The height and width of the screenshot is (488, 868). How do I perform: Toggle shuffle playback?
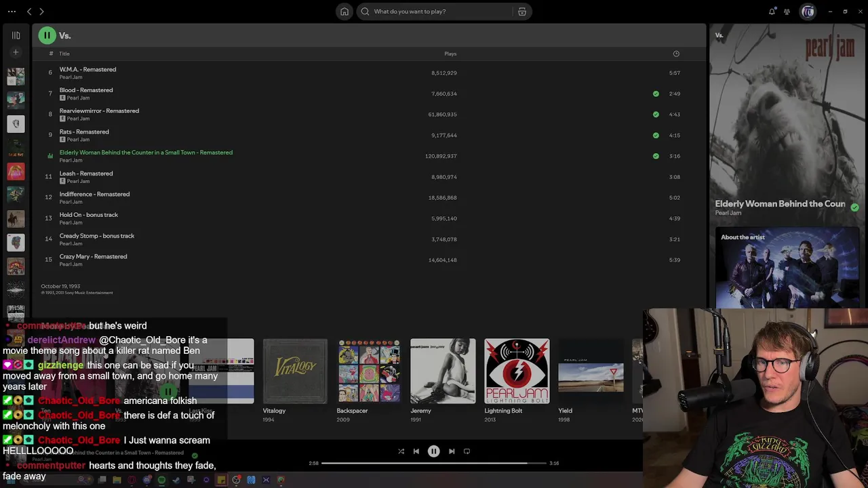coord(401,451)
